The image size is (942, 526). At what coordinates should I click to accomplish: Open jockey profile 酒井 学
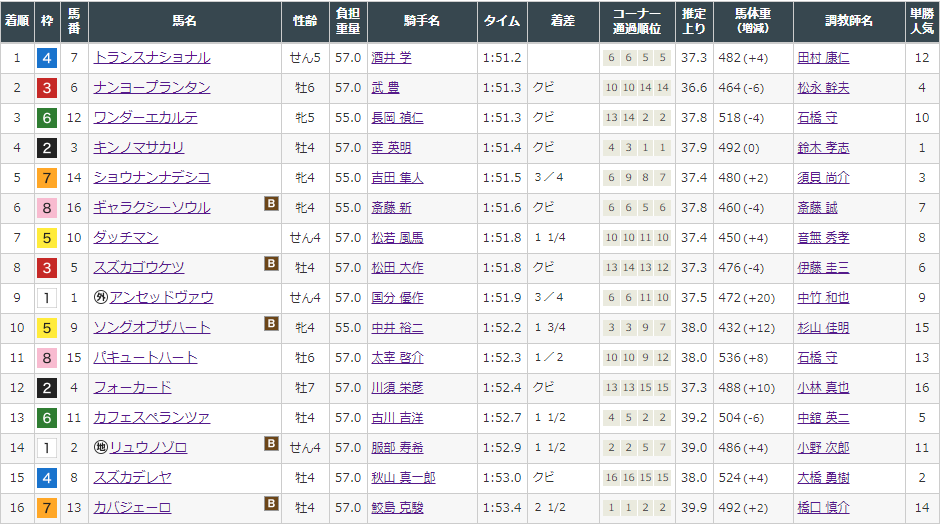click(391, 58)
